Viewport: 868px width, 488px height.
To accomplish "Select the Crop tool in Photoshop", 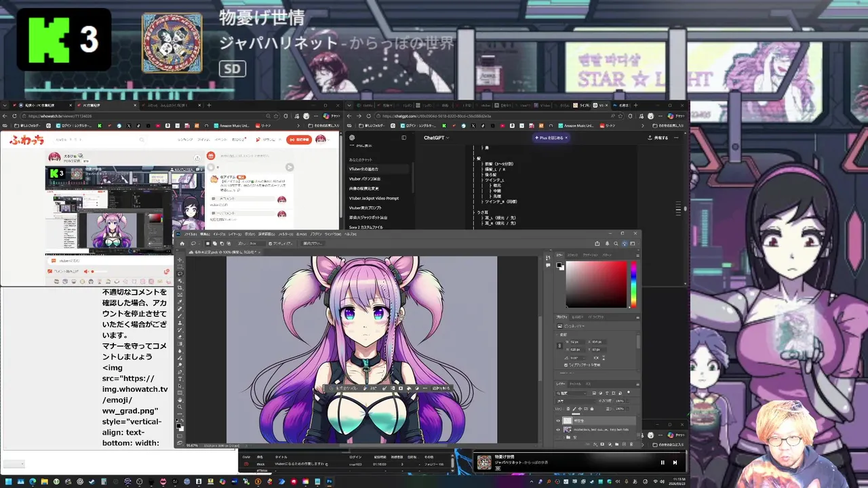I will 180,287.
